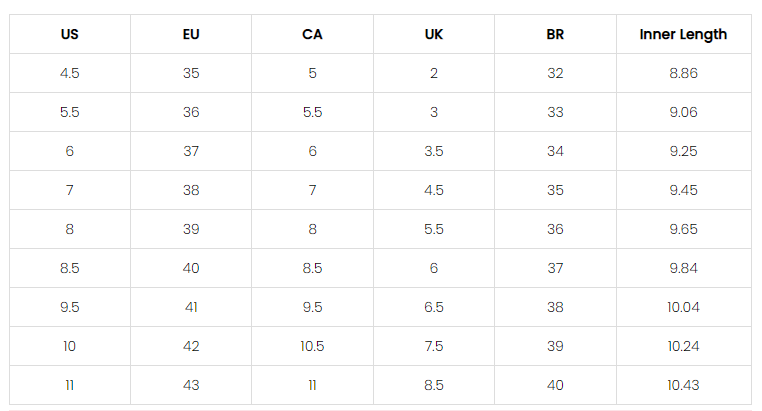Click the EU size 40 cell
Viewport: 762px width, 411px height.
191,268
